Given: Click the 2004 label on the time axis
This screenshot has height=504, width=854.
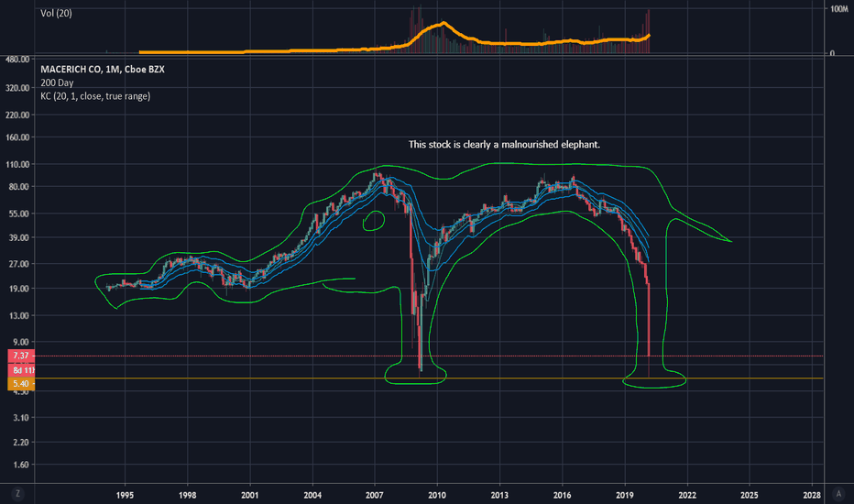Looking at the screenshot, I should [312, 495].
